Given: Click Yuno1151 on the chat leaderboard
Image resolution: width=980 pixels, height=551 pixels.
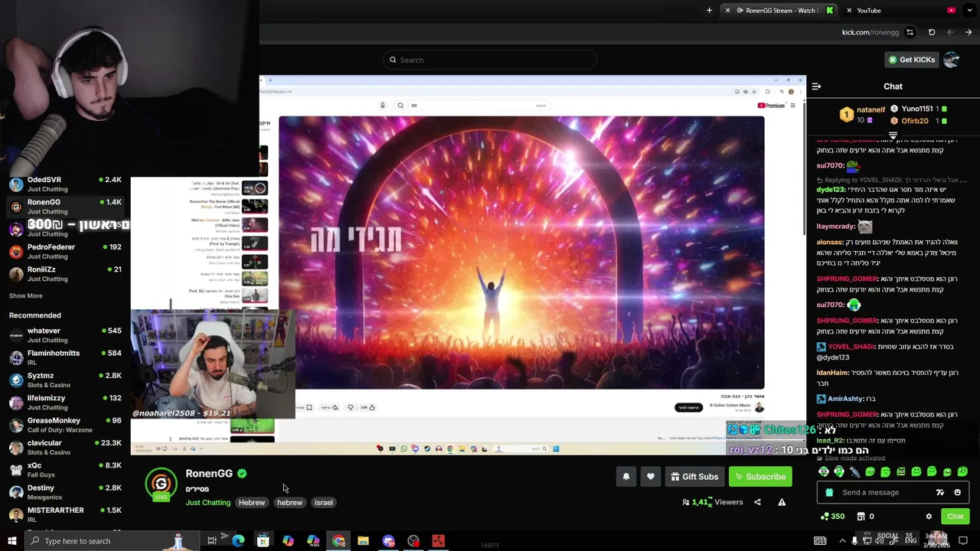Looking at the screenshot, I should point(916,109).
